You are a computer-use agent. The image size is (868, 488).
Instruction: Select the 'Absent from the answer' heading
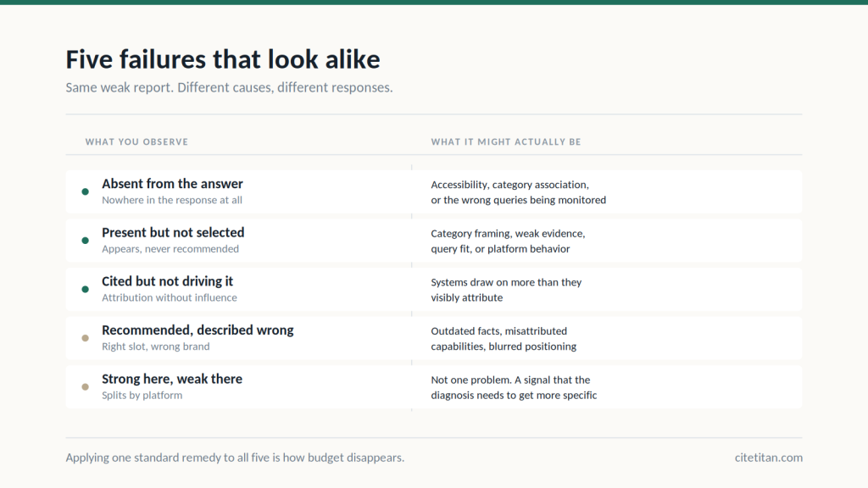[172, 184]
